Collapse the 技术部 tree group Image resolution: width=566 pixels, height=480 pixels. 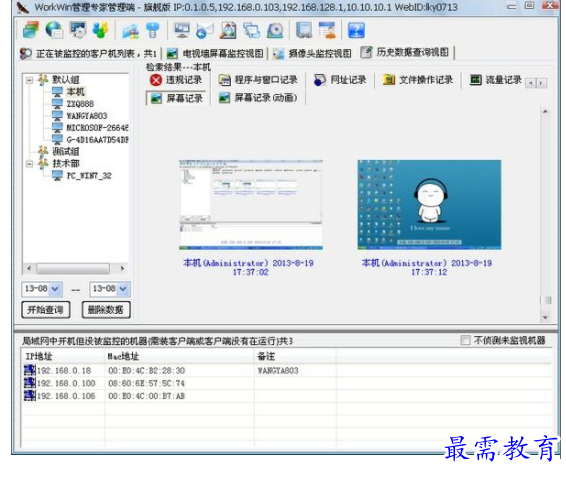pyautogui.click(x=30, y=164)
